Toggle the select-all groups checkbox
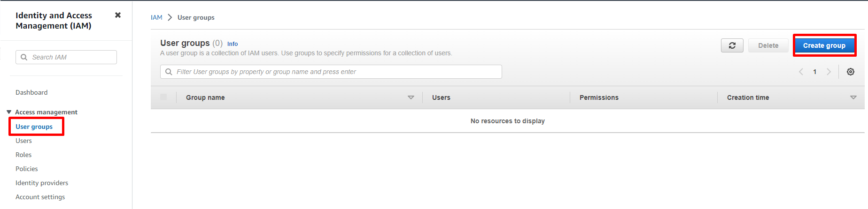Screen dimensions: 868x209 tap(163, 97)
